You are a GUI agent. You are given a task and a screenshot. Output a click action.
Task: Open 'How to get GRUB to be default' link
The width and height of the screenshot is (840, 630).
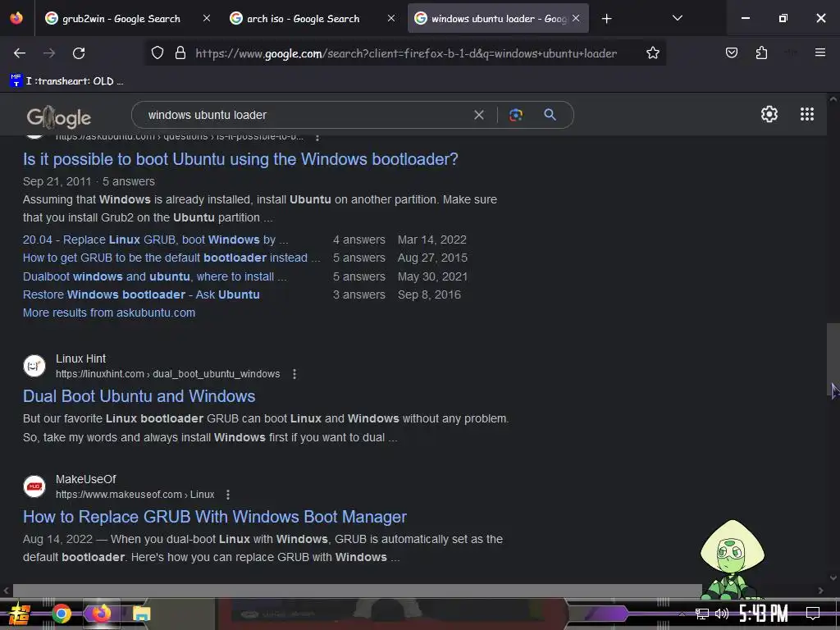(171, 258)
